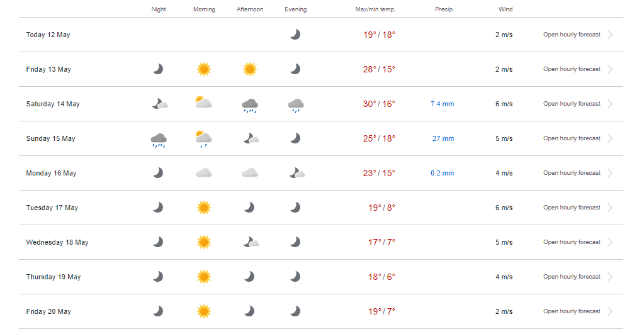Viewport: 644px width, 334px height.
Task: Select the Tuesday 17 May row label
Action: click(x=52, y=208)
